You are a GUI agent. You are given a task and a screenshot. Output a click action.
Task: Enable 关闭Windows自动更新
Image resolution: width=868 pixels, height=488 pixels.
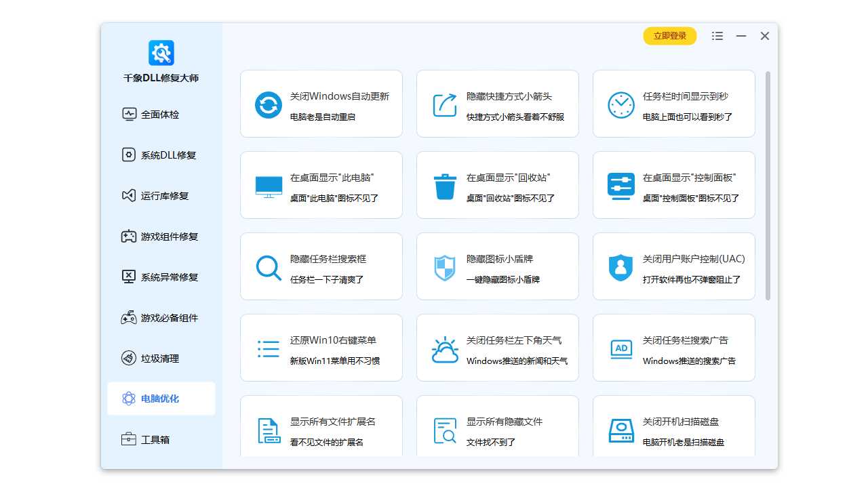coord(321,104)
